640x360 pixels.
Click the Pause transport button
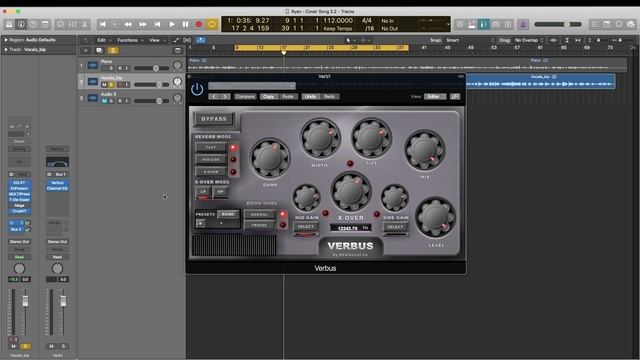click(185, 24)
